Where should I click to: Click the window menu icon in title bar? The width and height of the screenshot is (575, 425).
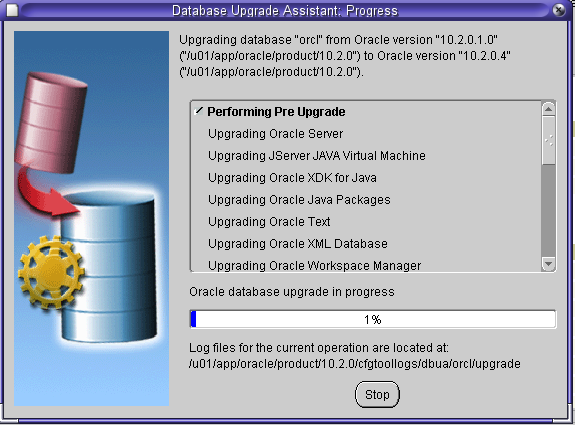coord(12,10)
